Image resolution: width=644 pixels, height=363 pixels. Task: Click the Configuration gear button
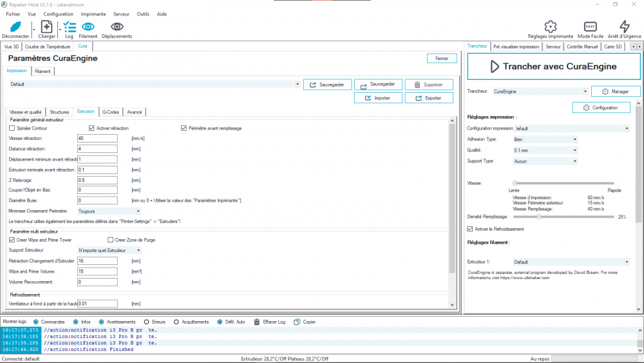[x=601, y=108]
